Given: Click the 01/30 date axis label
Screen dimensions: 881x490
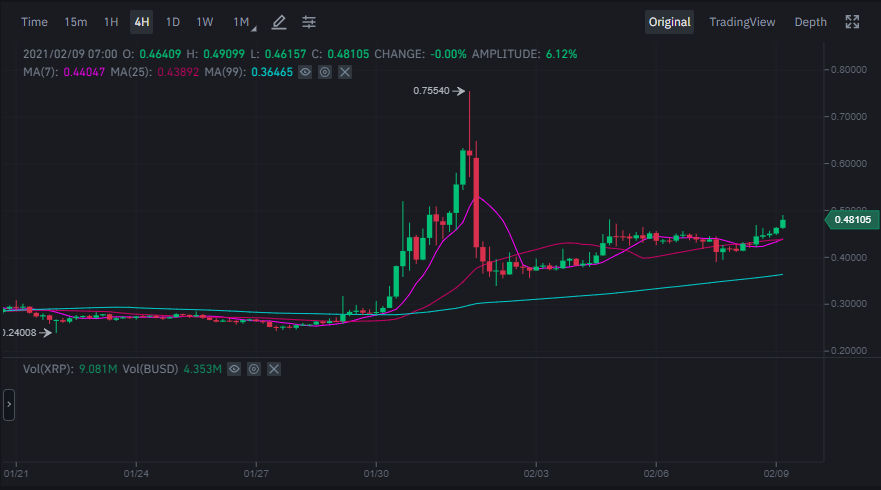Looking at the screenshot, I should 376,474.
